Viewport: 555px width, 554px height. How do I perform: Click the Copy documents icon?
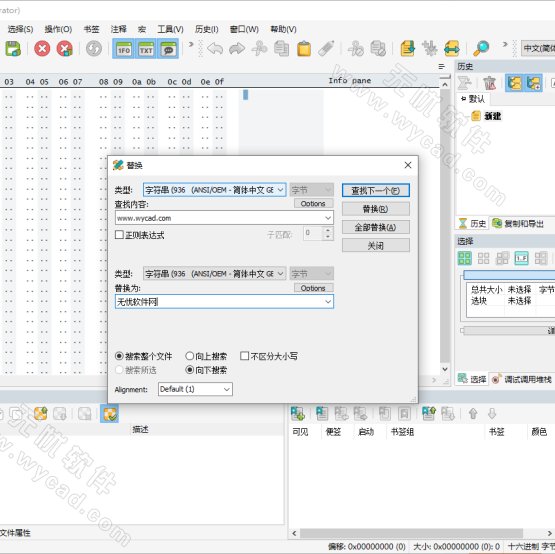tap(281, 48)
